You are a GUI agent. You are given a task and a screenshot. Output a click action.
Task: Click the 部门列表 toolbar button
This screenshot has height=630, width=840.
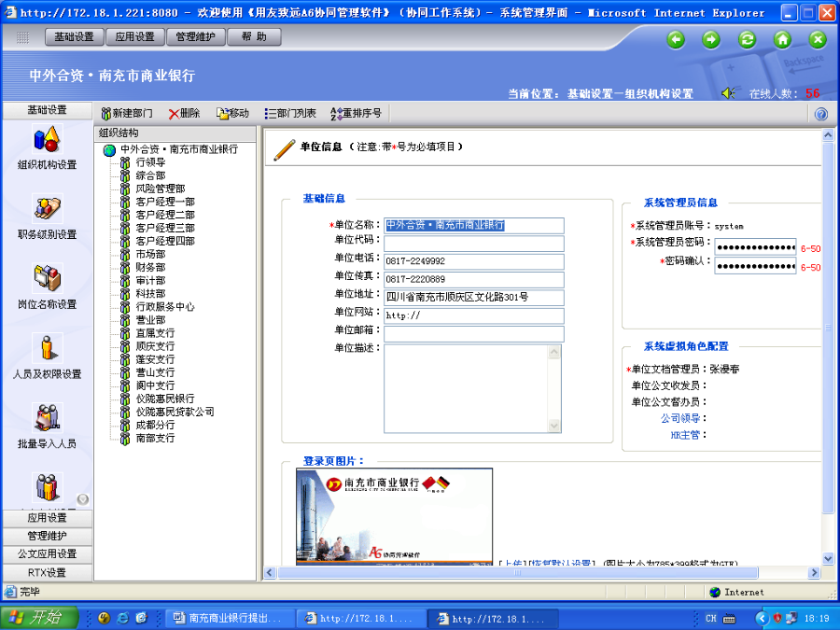point(290,113)
